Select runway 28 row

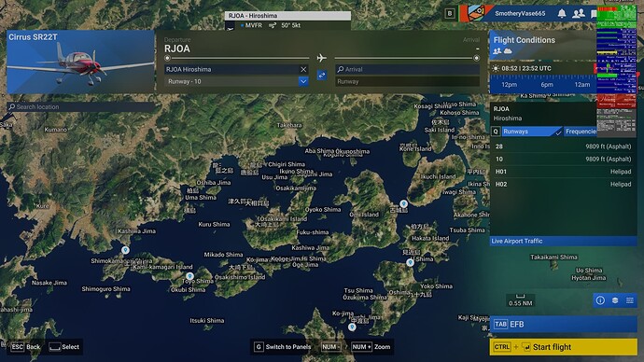click(563, 146)
